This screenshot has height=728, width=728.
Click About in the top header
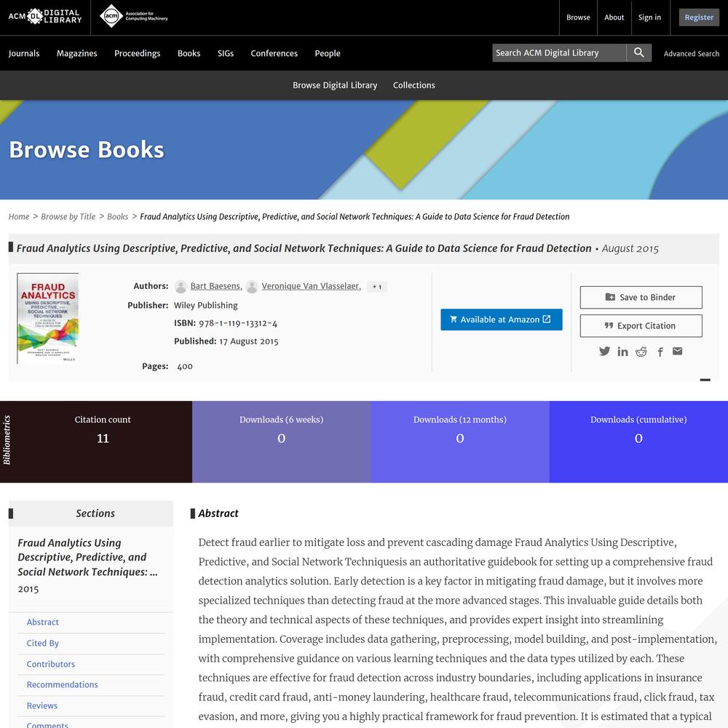point(614,17)
